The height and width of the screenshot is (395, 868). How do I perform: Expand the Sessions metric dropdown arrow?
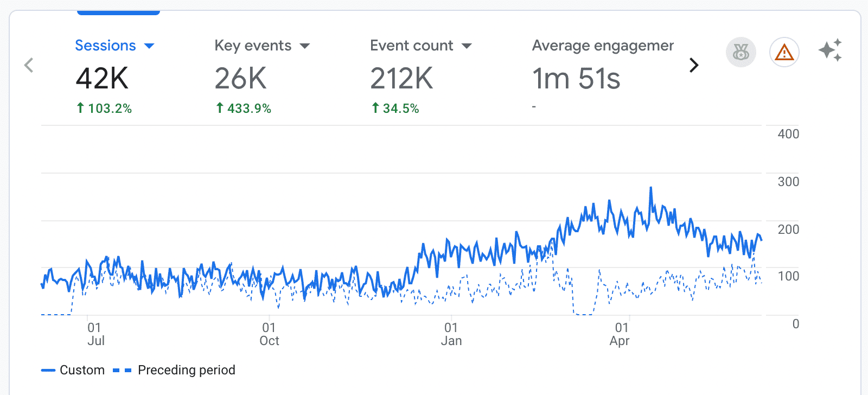click(x=150, y=46)
